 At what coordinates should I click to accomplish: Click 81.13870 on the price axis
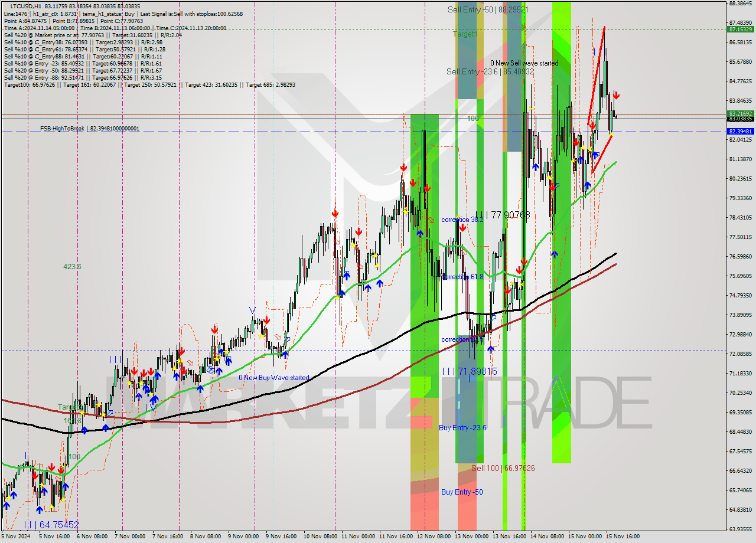740,159
